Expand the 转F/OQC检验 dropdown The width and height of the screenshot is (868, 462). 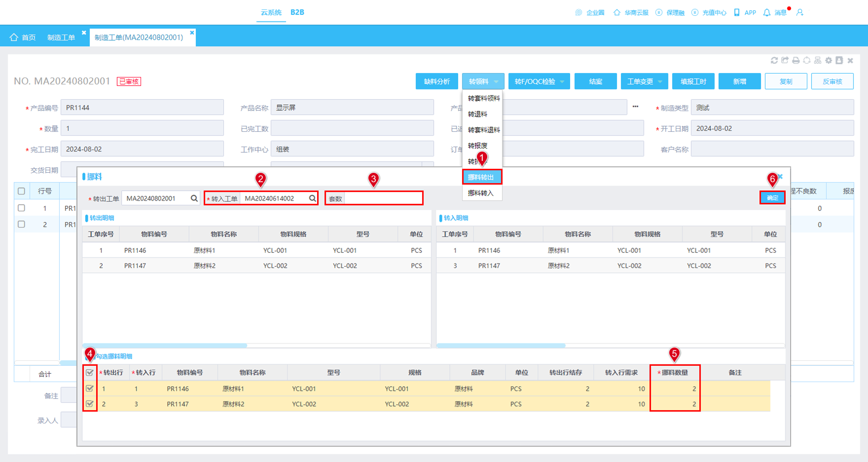click(x=539, y=81)
